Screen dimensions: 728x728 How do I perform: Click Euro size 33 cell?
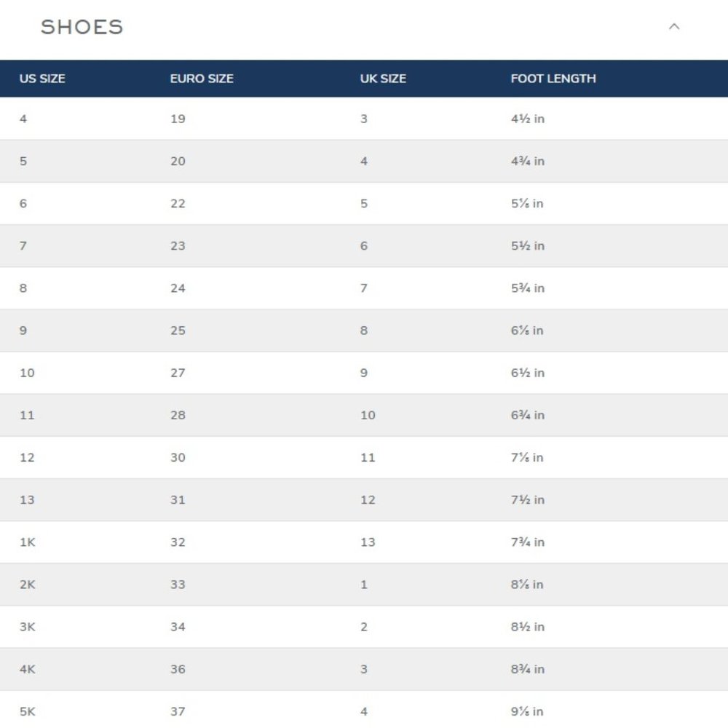click(x=178, y=585)
